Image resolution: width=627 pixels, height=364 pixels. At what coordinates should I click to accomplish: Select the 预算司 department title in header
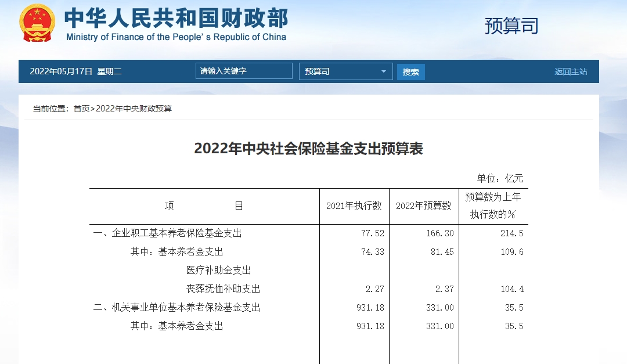511,26
